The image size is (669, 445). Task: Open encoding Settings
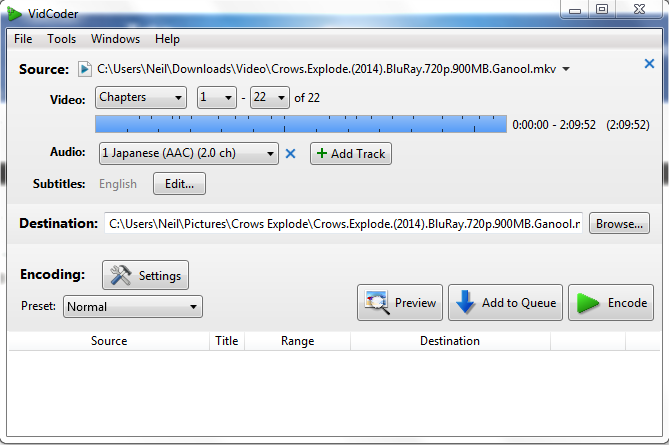[x=145, y=275]
